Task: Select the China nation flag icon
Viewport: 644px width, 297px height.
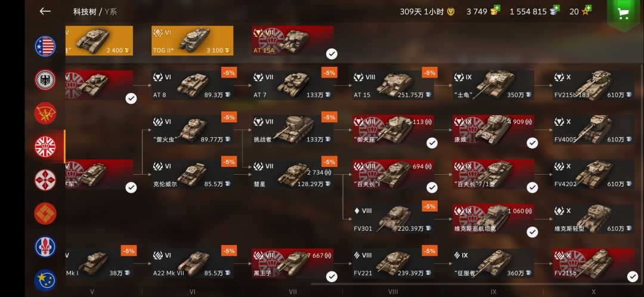Action: click(x=45, y=213)
